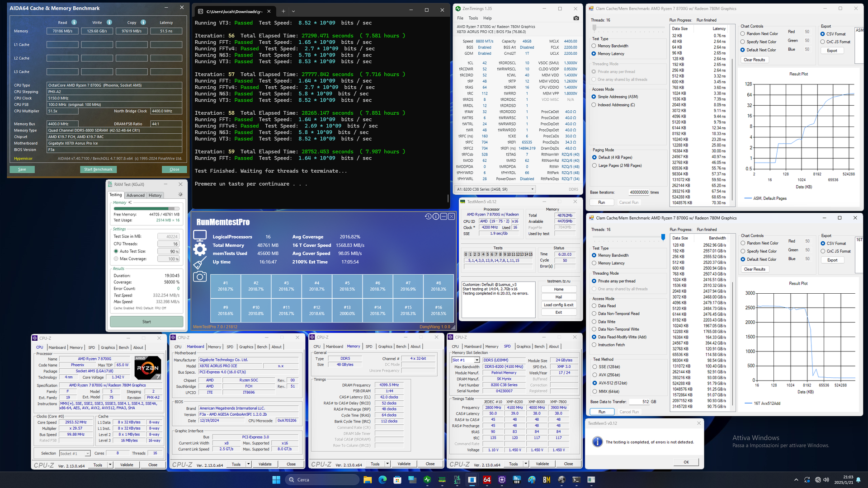868x488 pixels.
Task: Open the Help menu in ZenTimings
Action: (x=487, y=18)
